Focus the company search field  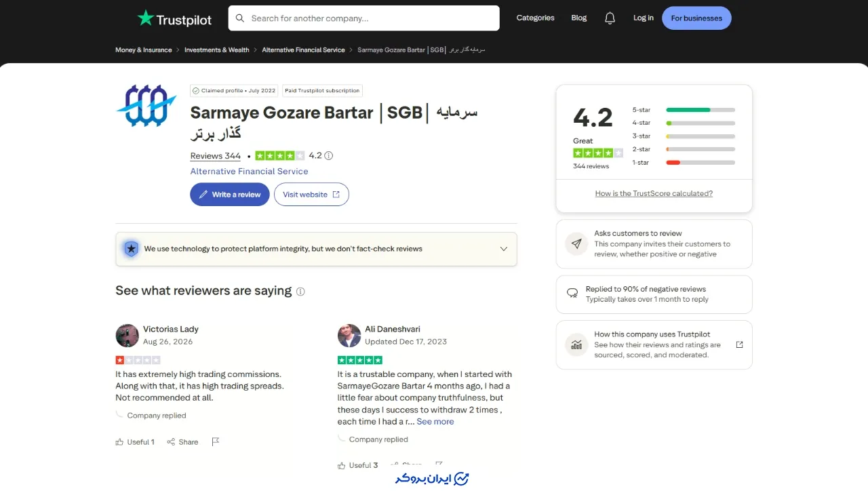coord(364,18)
